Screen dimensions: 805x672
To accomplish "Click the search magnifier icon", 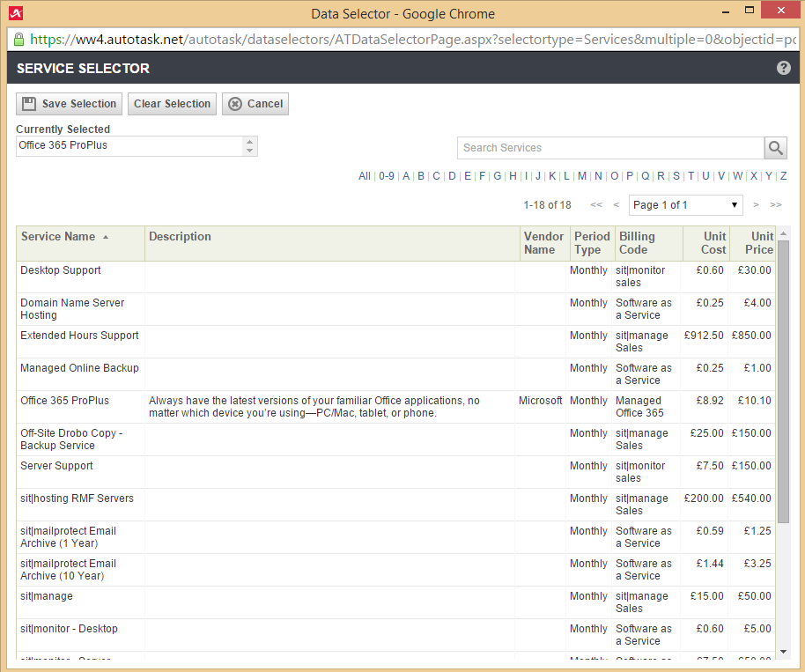I will [x=775, y=148].
